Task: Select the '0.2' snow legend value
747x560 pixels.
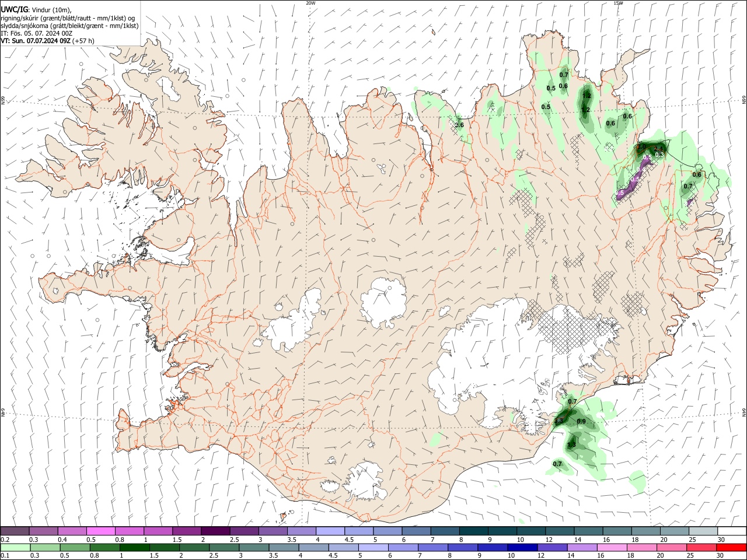Action: point(5,540)
